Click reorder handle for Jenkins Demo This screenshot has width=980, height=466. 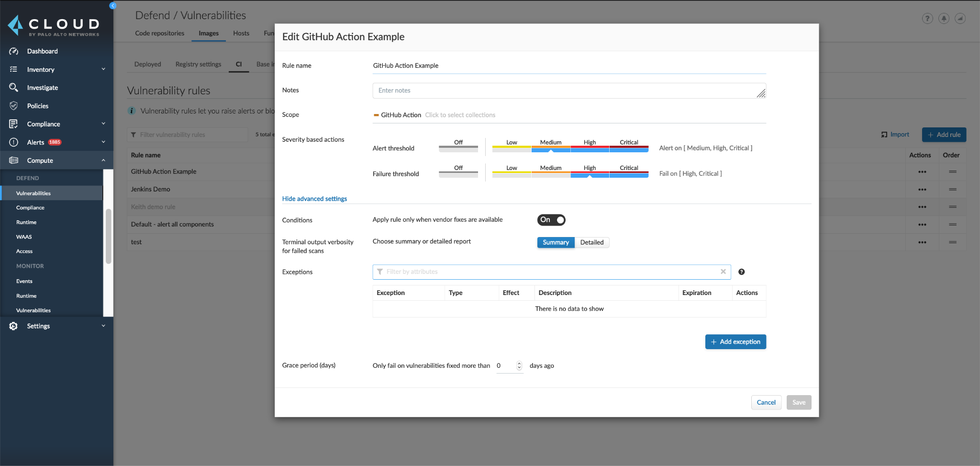click(953, 189)
